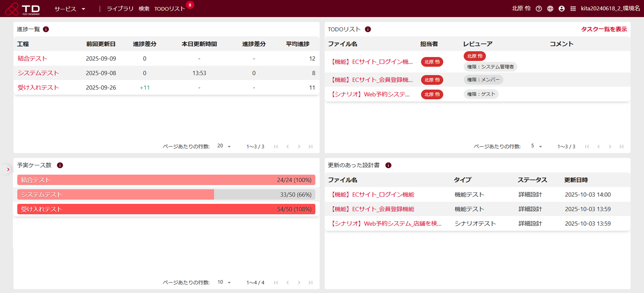Open rows-per-page dropdown in 進捗一覧
Screen dimensions: 644x293
coord(224,146)
